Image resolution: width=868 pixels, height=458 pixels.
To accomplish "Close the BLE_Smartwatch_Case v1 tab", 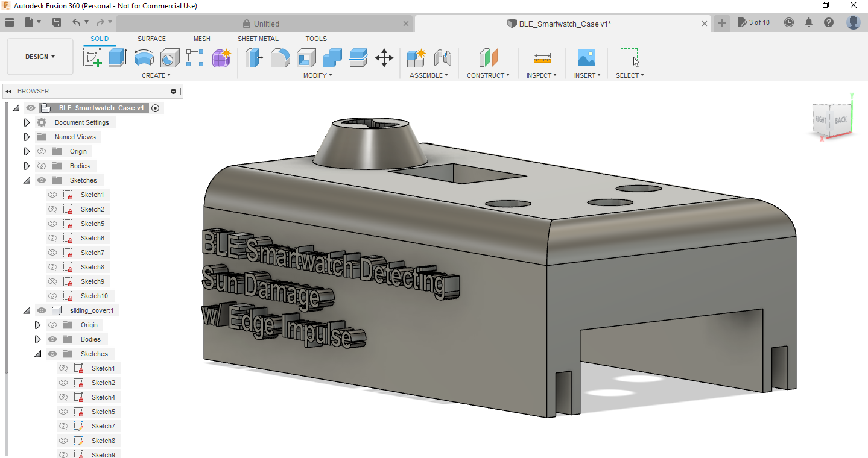I will 705,24.
